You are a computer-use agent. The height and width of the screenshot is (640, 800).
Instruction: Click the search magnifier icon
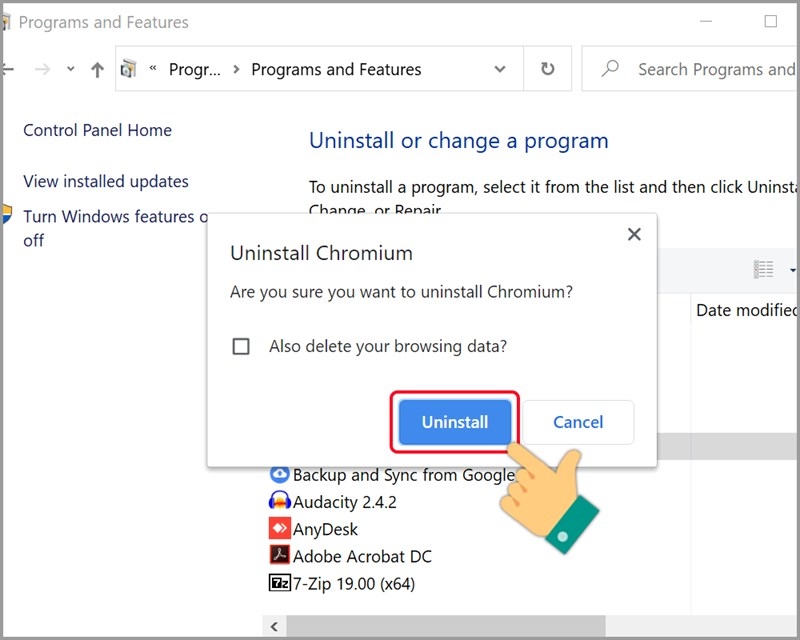[609, 69]
